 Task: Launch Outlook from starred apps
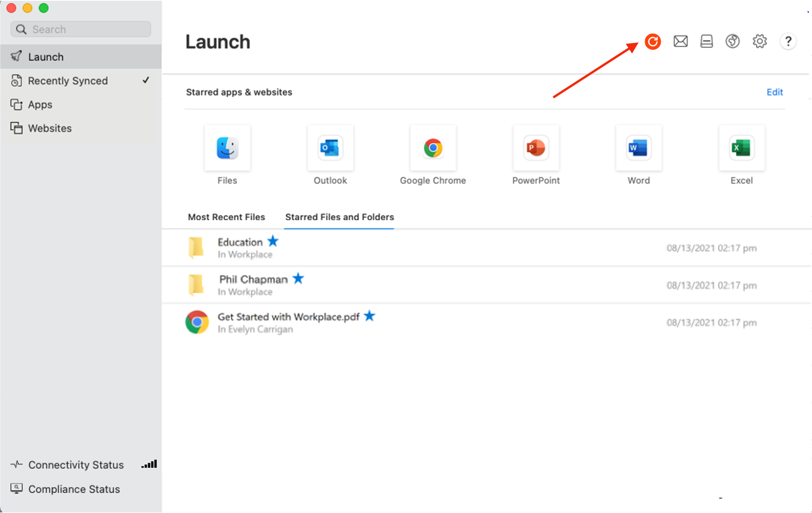click(x=330, y=148)
